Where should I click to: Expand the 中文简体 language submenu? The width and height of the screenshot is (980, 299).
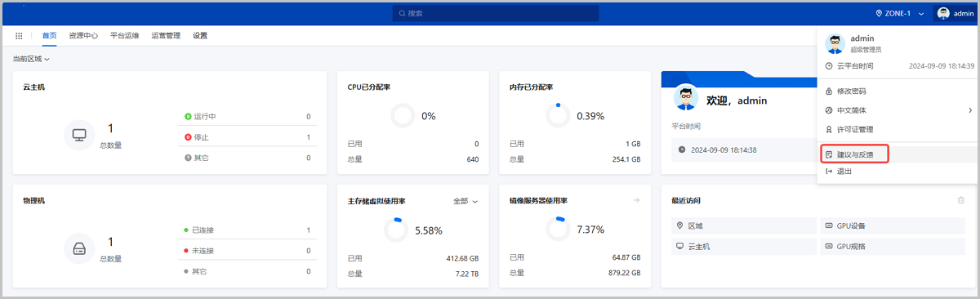click(x=898, y=109)
